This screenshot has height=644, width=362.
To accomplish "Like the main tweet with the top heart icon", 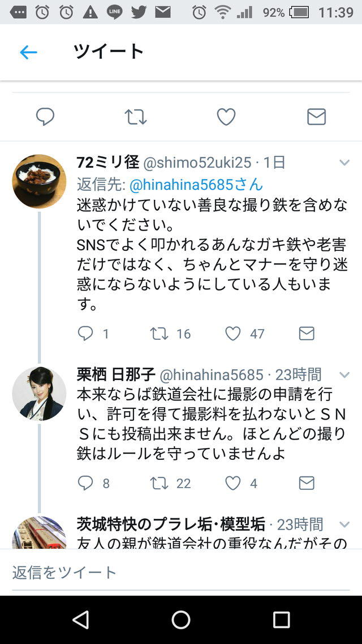I will click(x=226, y=117).
